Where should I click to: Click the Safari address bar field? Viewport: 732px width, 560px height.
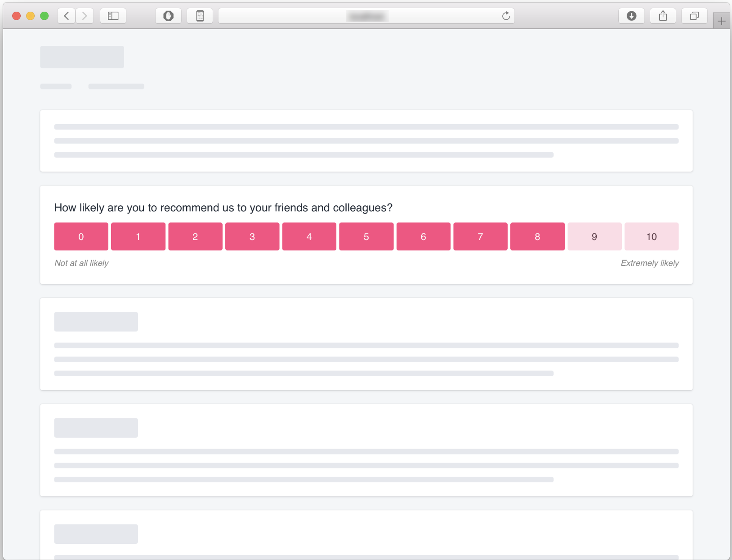pos(360,16)
